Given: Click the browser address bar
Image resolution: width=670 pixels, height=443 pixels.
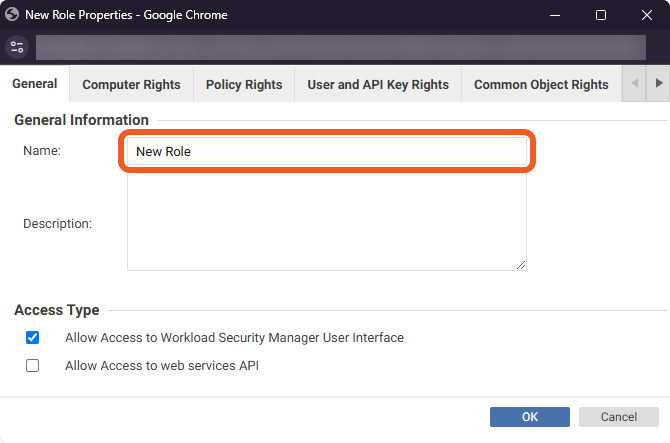Looking at the screenshot, I should coord(340,48).
